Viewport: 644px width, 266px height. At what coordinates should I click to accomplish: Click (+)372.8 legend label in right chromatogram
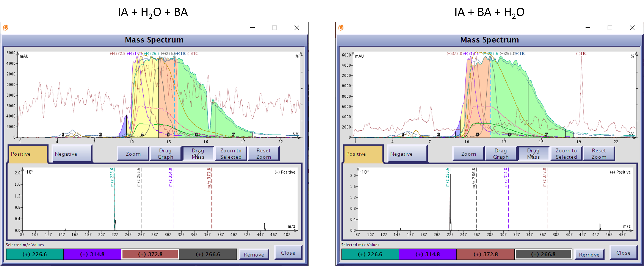[x=454, y=54]
